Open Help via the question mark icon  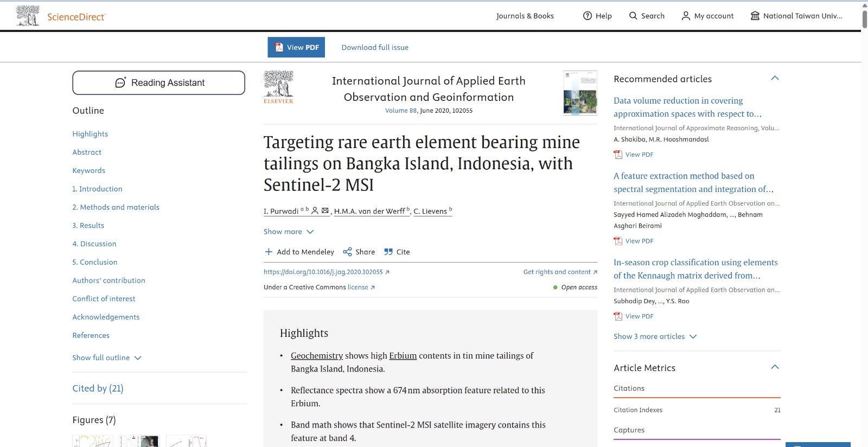(x=588, y=16)
